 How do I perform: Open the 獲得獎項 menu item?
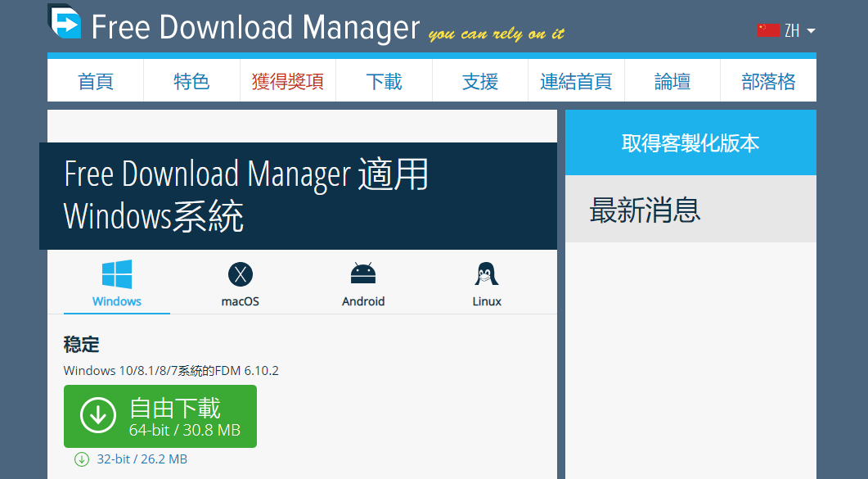[288, 81]
